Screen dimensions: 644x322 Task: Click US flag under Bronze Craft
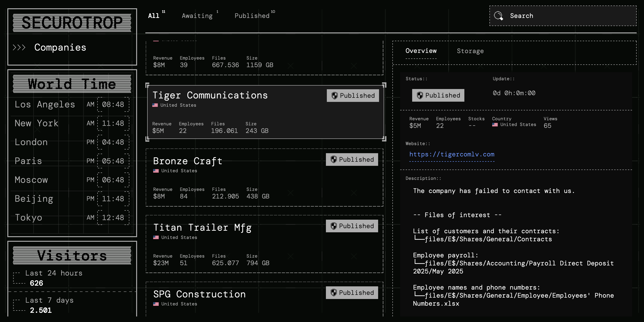click(156, 171)
